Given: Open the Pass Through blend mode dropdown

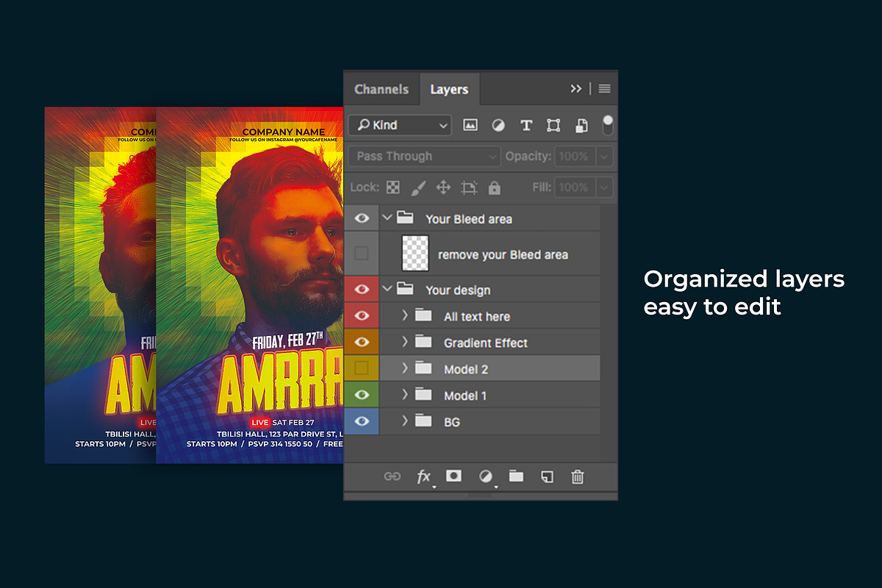Looking at the screenshot, I should click(426, 156).
